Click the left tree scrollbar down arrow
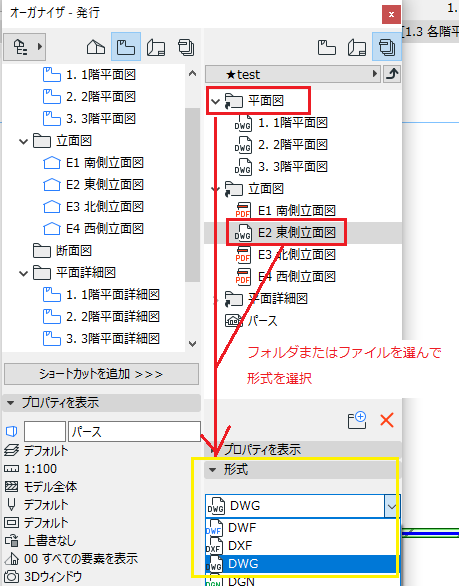This screenshot has width=459, height=586. [192, 343]
